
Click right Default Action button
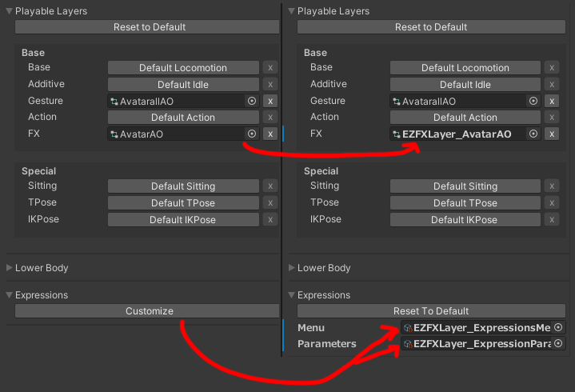pos(465,118)
